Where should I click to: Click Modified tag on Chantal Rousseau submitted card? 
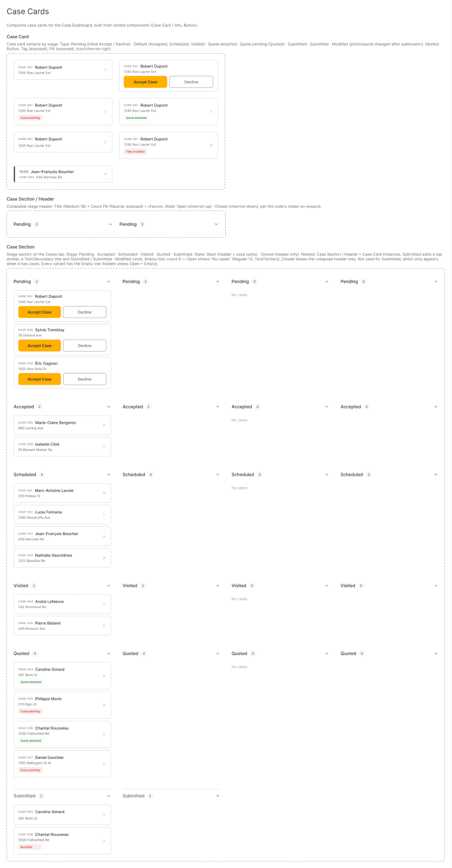[x=30, y=847]
